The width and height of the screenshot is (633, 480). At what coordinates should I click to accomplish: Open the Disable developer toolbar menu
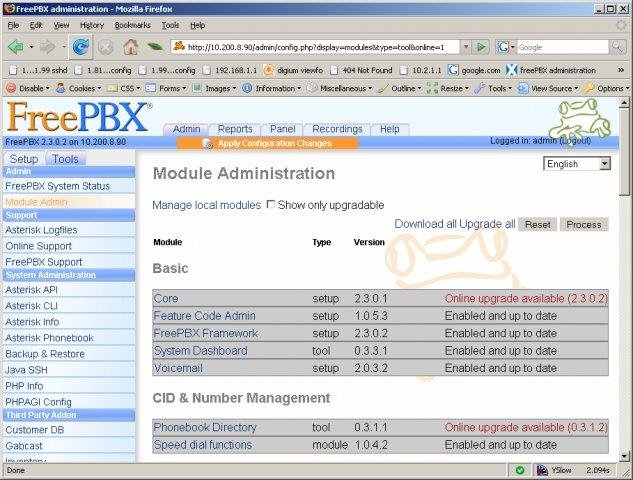point(28,88)
